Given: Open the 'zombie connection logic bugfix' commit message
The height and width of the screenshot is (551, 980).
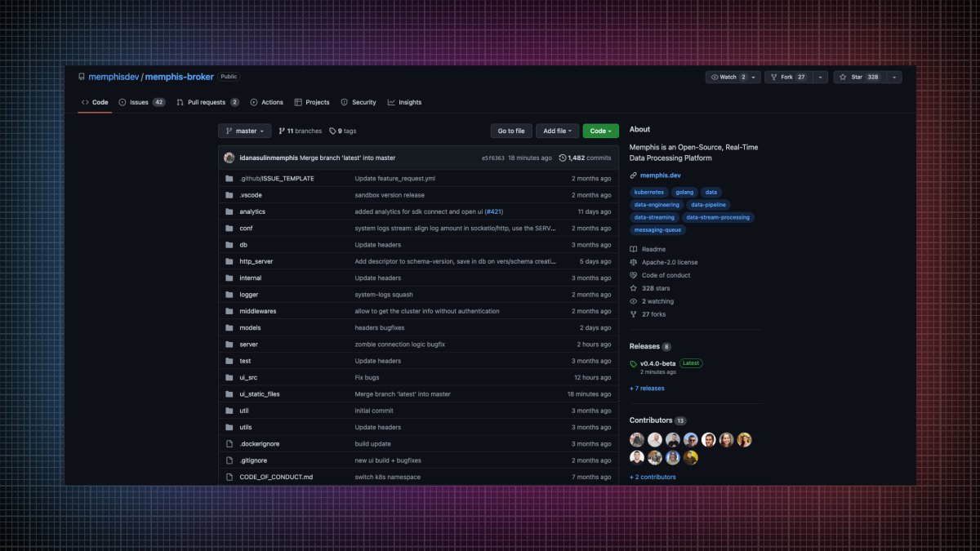Looking at the screenshot, I should coord(399,344).
